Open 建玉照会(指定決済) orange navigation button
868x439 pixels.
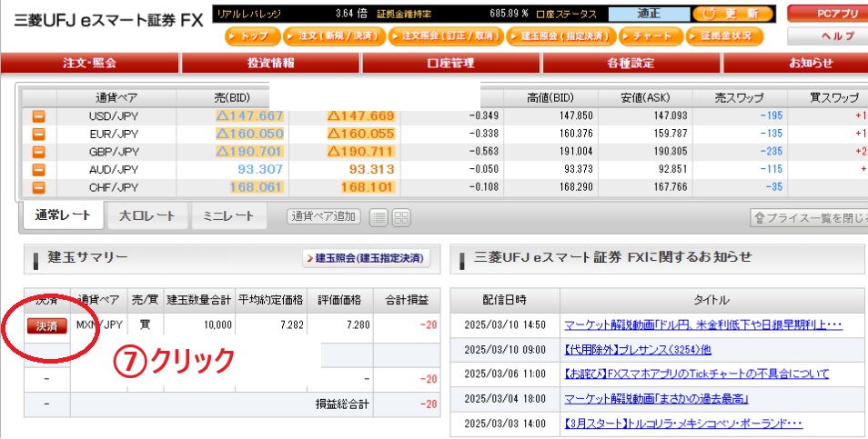point(561,36)
